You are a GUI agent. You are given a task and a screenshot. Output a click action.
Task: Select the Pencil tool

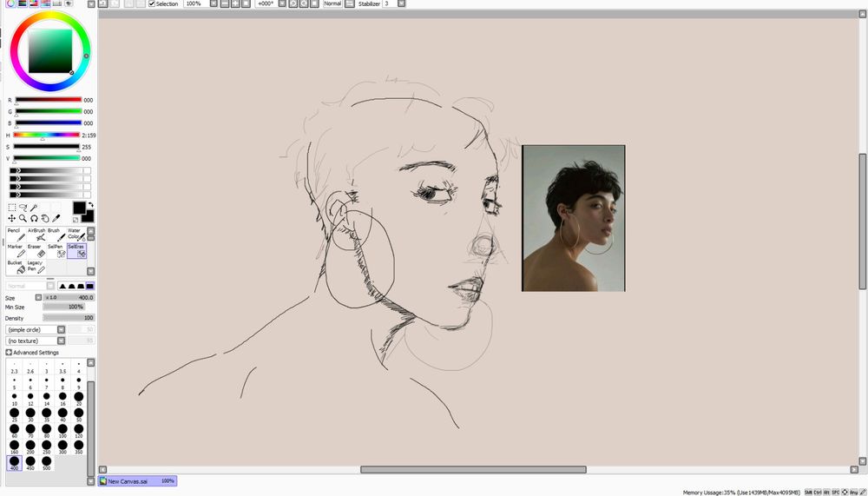pyautogui.click(x=16, y=235)
